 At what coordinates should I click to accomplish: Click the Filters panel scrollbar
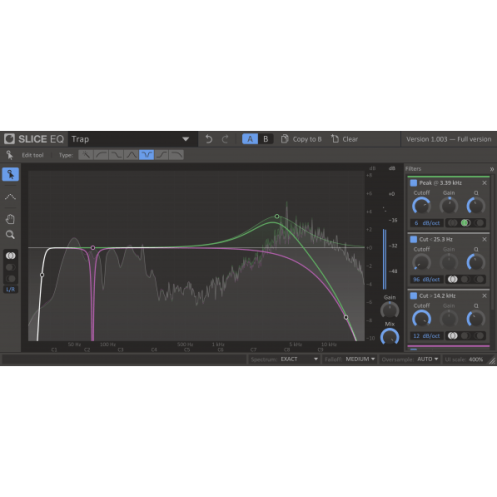point(492,243)
